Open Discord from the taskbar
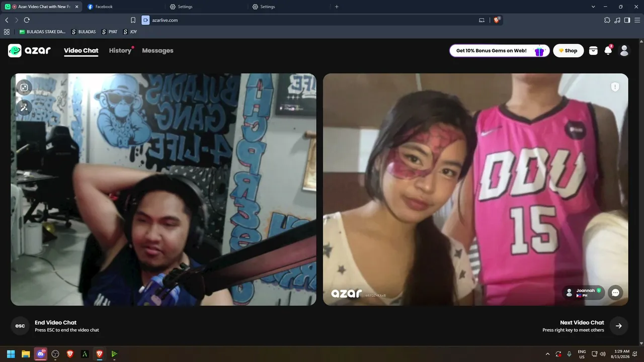Image resolution: width=644 pixels, height=362 pixels. tap(40, 354)
